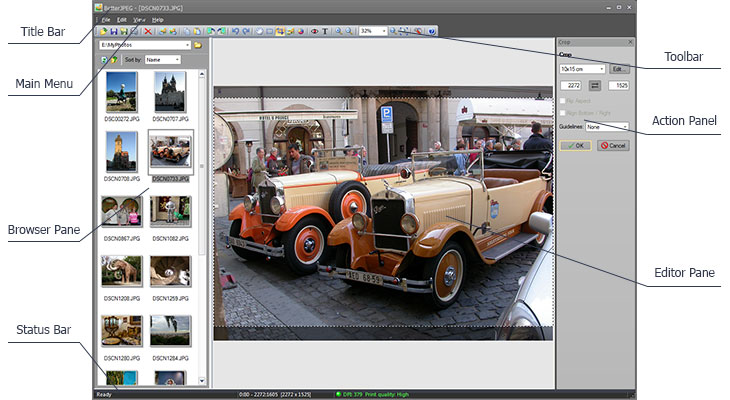The height and width of the screenshot is (400, 730).
Task: Click the Ready status bar text
Action: [104, 394]
